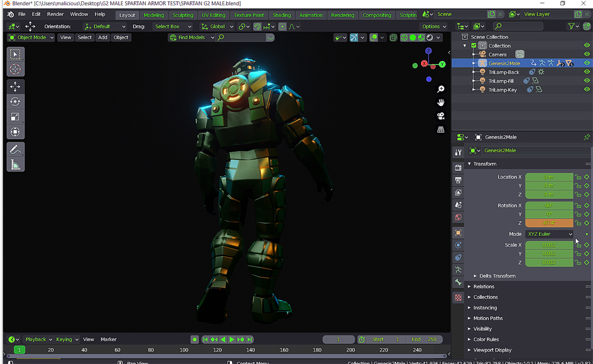Open the Keying popover in timeline
Image resolution: width=593 pixels, height=364 pixels.
point(66,340)
